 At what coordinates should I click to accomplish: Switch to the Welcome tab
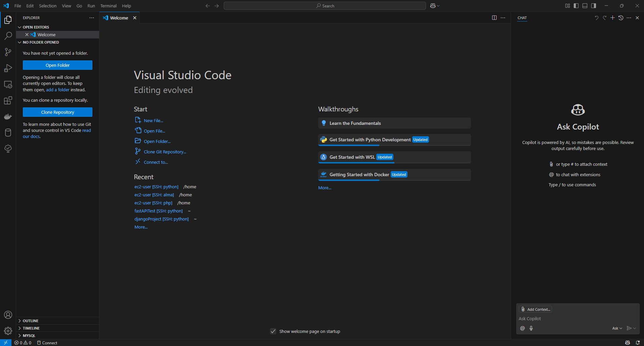(118, 18)
